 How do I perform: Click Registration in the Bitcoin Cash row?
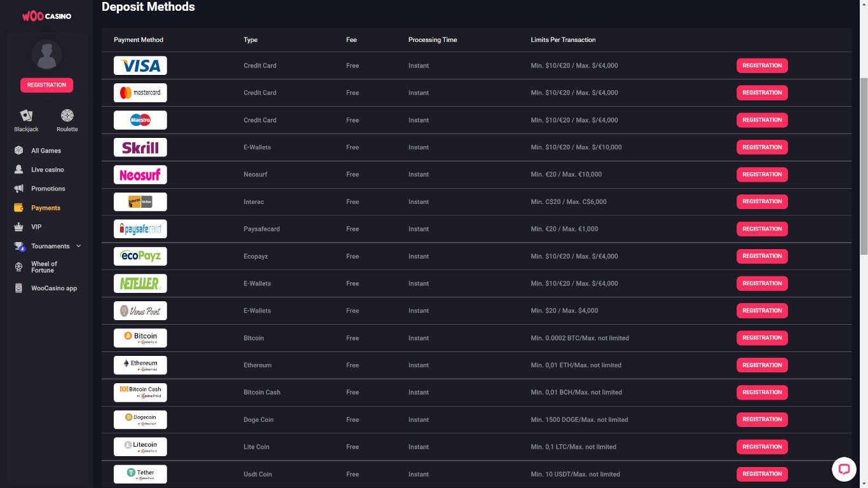coord(762,393)
